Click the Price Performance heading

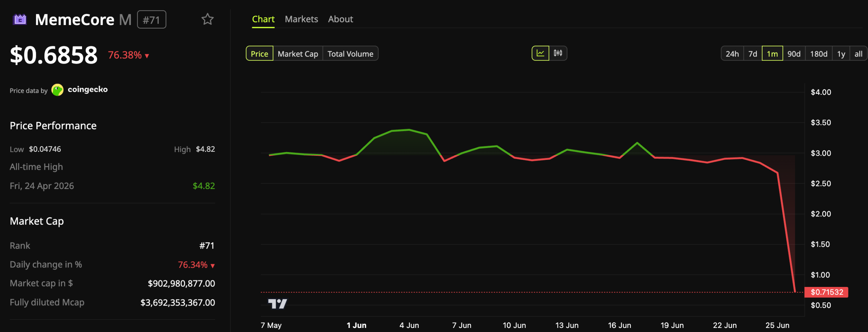point(53,126)
